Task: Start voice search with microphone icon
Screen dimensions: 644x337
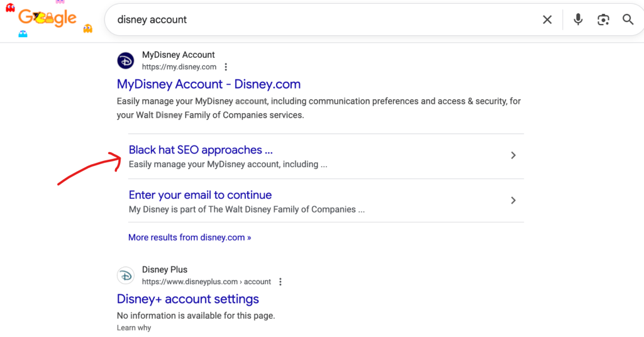Action: tap(578, 19)
